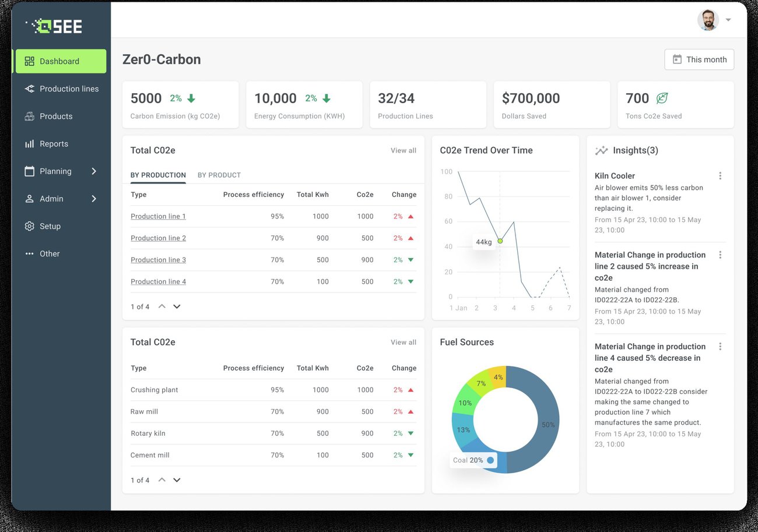Open options for the production line 4 insight
758x532 pixels.
pyautogui.click(x=720, y=346)
